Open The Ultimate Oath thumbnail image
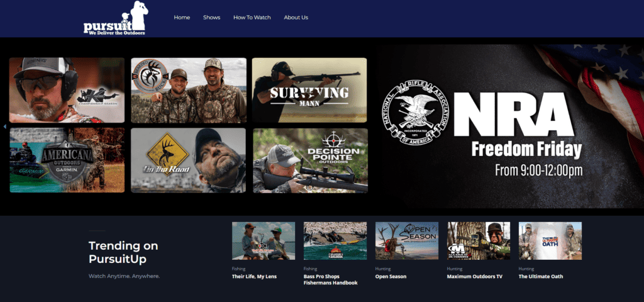 coord(550,241)
